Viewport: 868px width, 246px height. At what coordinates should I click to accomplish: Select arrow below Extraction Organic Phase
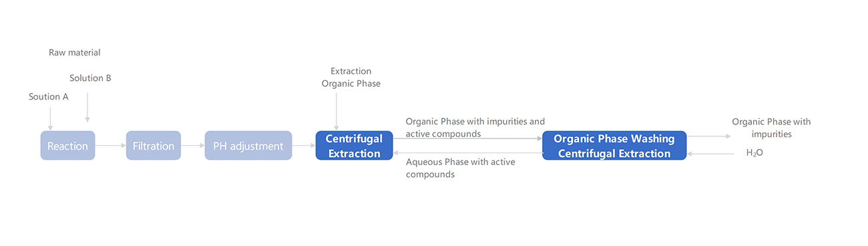pos(337,112)
